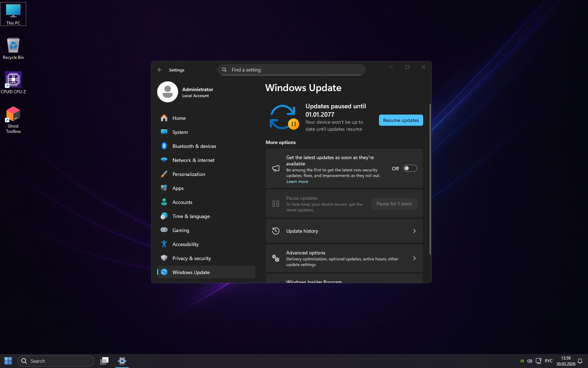
Task: Click the Resume updates button
Action: (x=401, y=120)
